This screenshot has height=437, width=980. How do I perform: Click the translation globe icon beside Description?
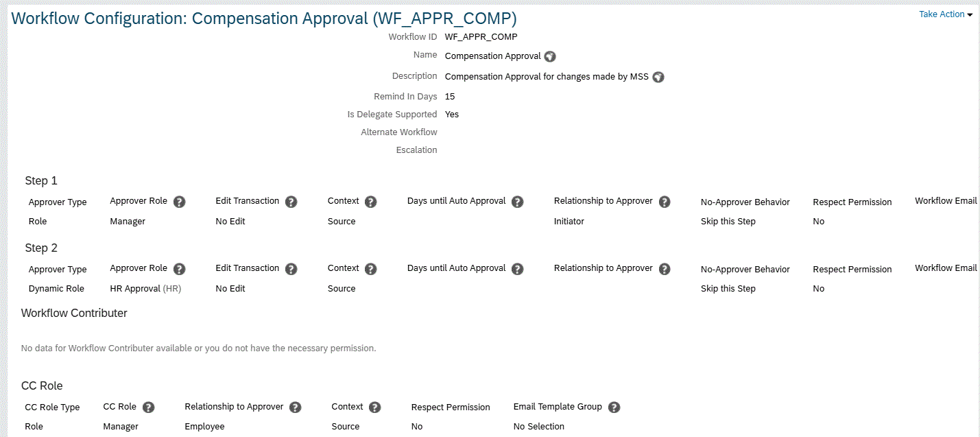coord(658,78)
